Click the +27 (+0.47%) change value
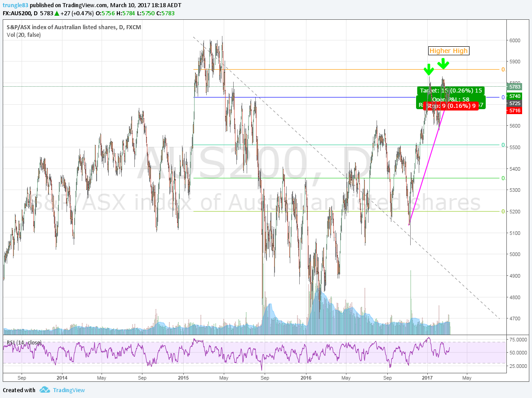Image resolution: width=532 pixels, height=398 pixels. 77,13
